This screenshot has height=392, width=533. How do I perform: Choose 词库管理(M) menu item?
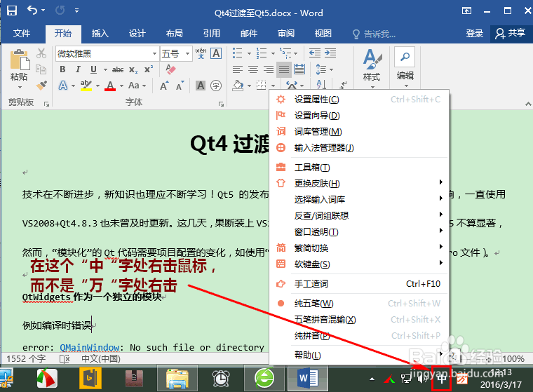359,132
